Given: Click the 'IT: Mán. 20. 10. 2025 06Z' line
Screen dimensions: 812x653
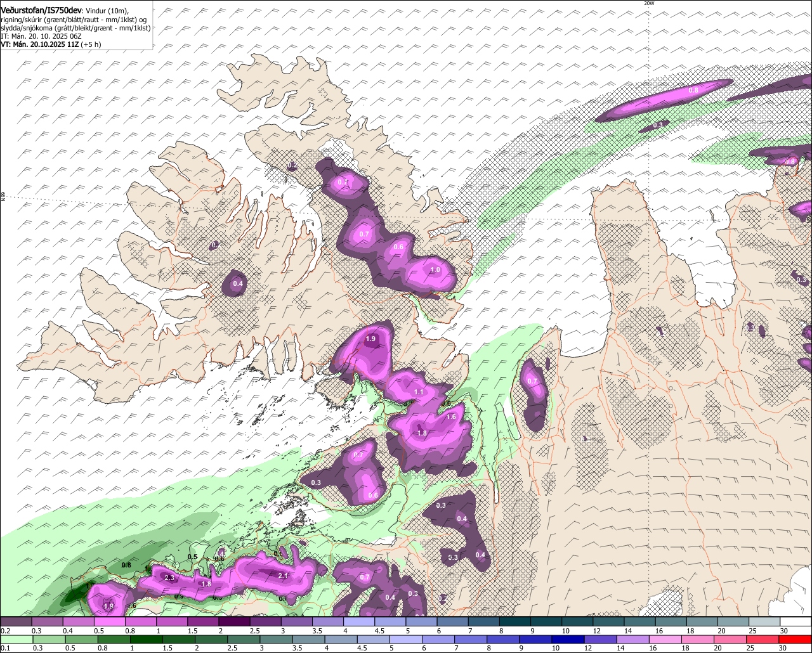Looking at the screenshot, I should point(41,36).
